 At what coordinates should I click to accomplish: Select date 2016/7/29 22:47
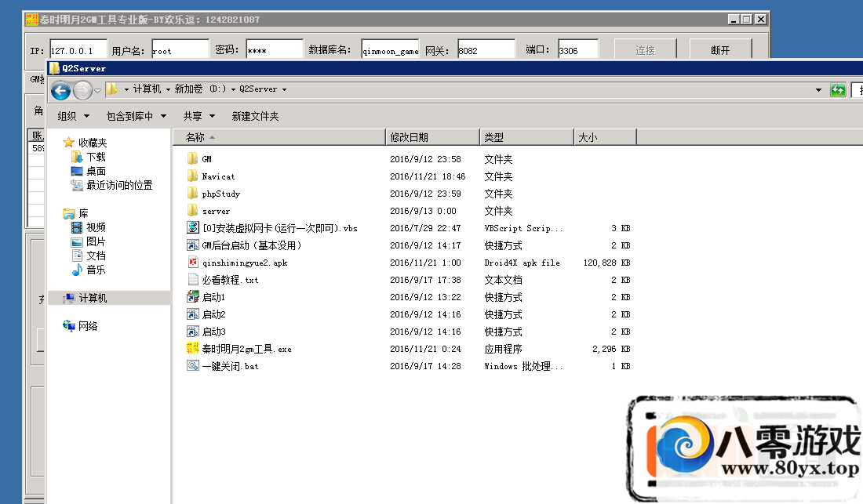click(x=425, y=228)
